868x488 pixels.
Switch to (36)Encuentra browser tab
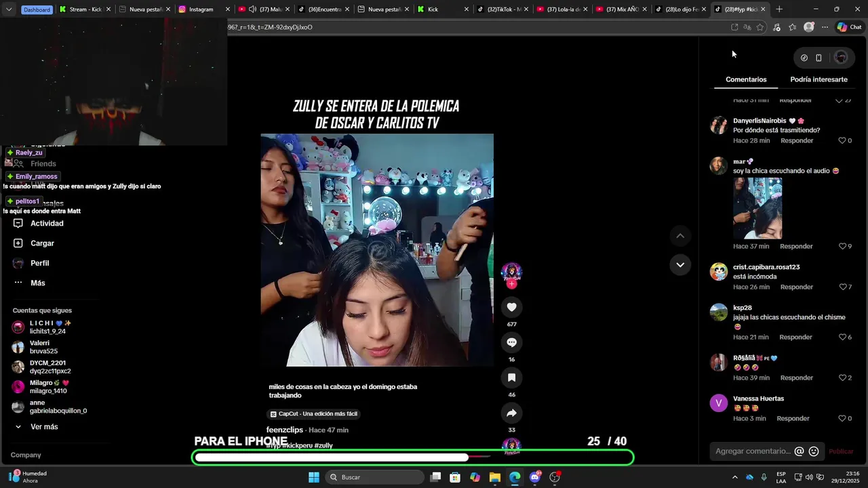[x=323, y=9]
